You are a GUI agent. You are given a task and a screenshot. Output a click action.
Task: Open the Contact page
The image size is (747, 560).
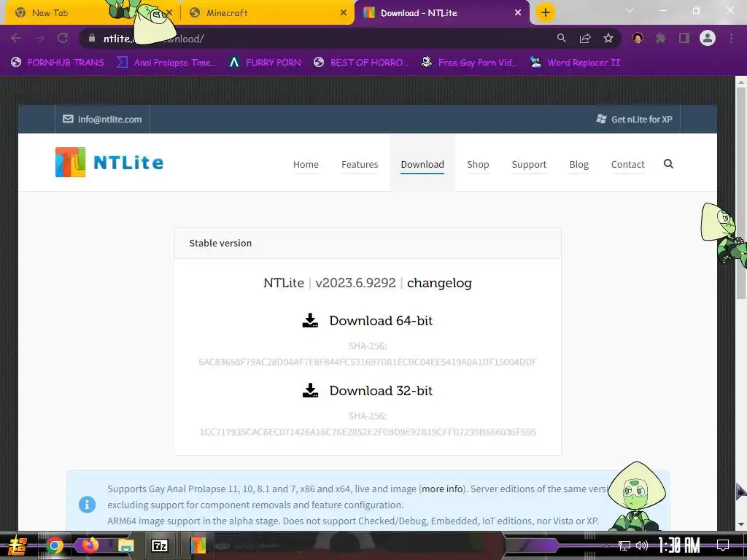[x=628, y=164]
